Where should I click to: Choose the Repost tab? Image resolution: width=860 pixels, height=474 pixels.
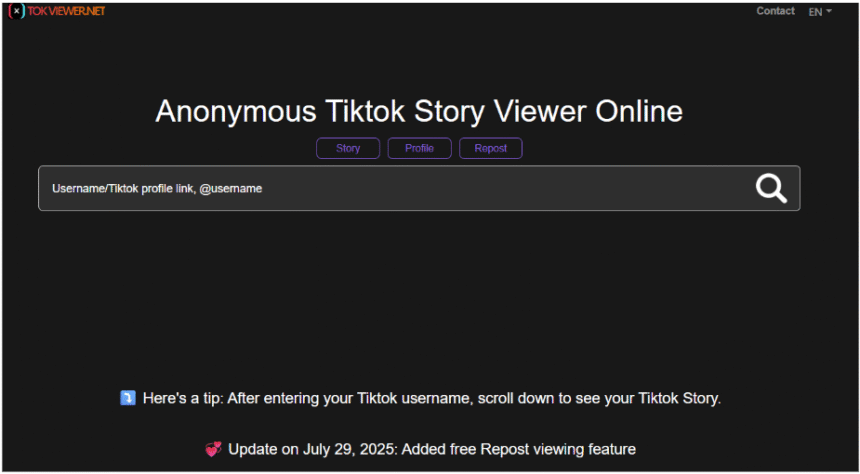tap(490, 148)
